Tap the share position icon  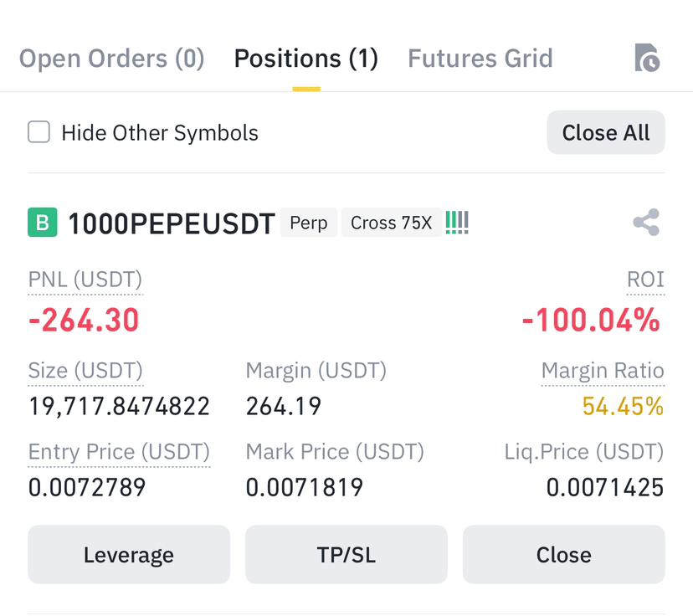(646, 223)
